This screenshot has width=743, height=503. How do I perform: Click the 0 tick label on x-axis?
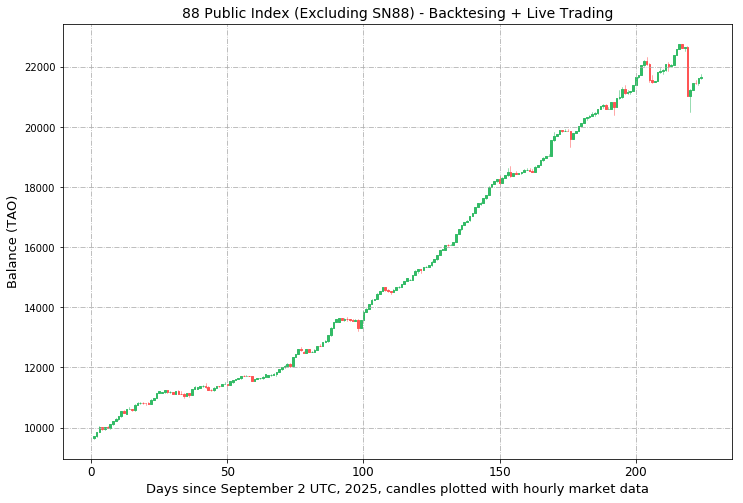(x=92, y=469)
